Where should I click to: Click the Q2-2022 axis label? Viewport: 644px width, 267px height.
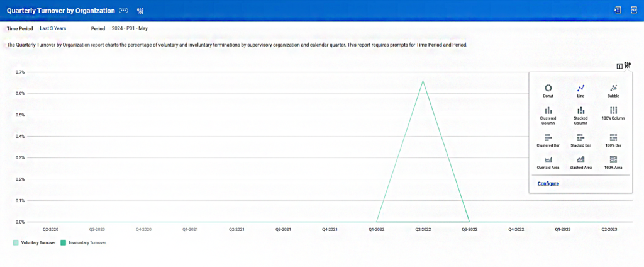423,229
